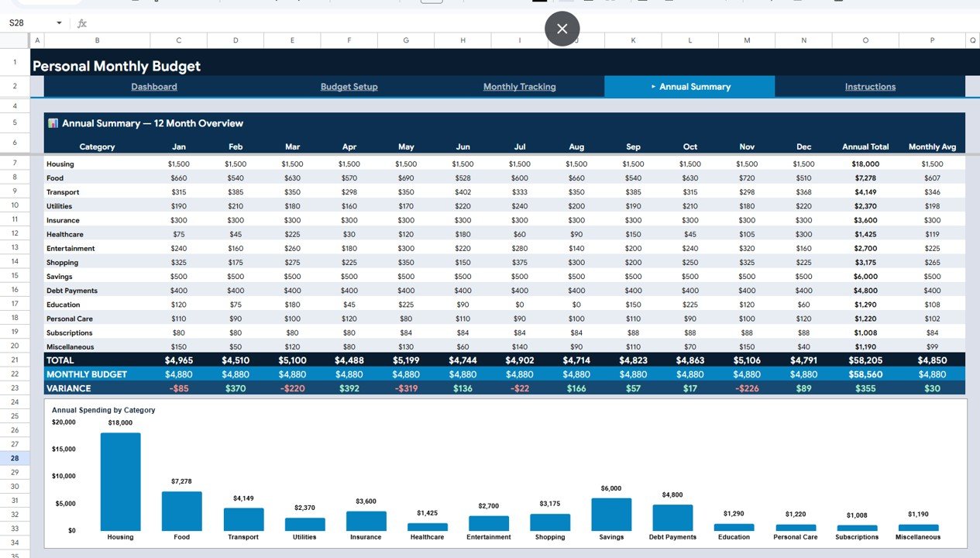Click the fx formula icon
The height and width of the screenshot is (558, 980).
tap(81, 23)
